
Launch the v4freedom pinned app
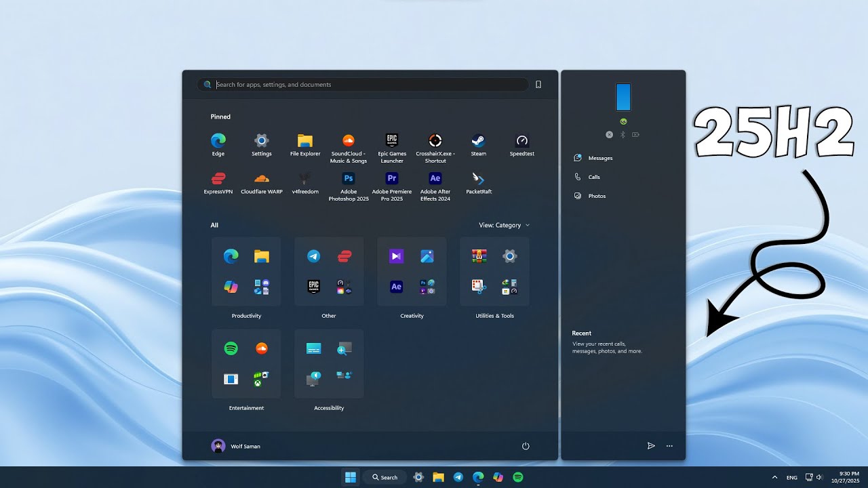pyautogui.click(x=305, y=182)
